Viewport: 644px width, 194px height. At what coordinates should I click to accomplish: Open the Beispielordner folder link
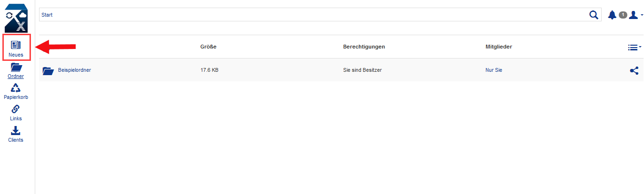click(x=74, y=70)
